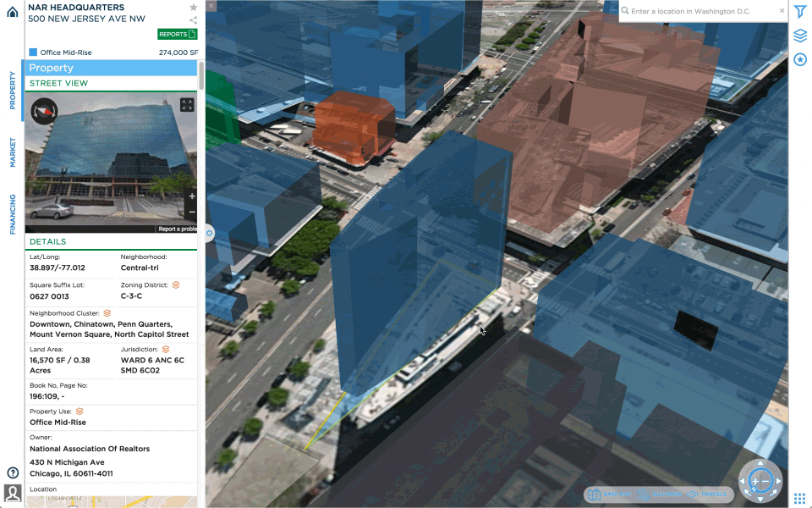The height and width of the screenshot is (508, 812).
Task: Pan the map right with arrow
Action: pyautogui.click(x=778, y=481)
